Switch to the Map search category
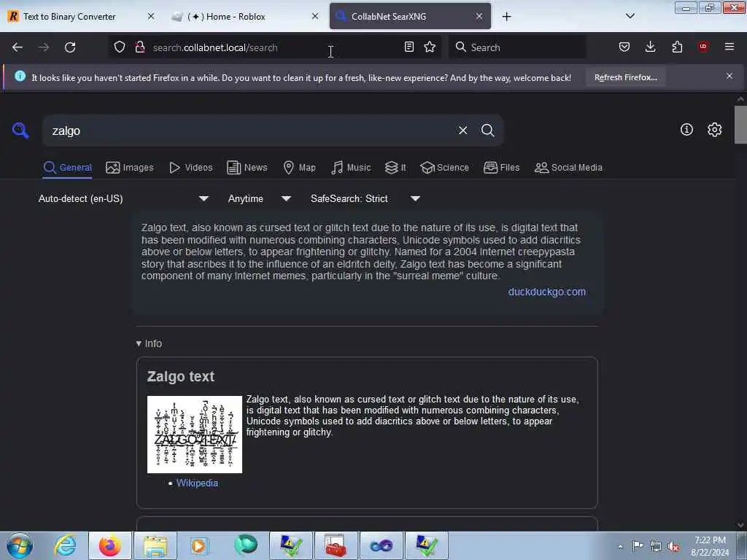Image resolution: width=747 pixels, height=560 pixels. point(299,168)
